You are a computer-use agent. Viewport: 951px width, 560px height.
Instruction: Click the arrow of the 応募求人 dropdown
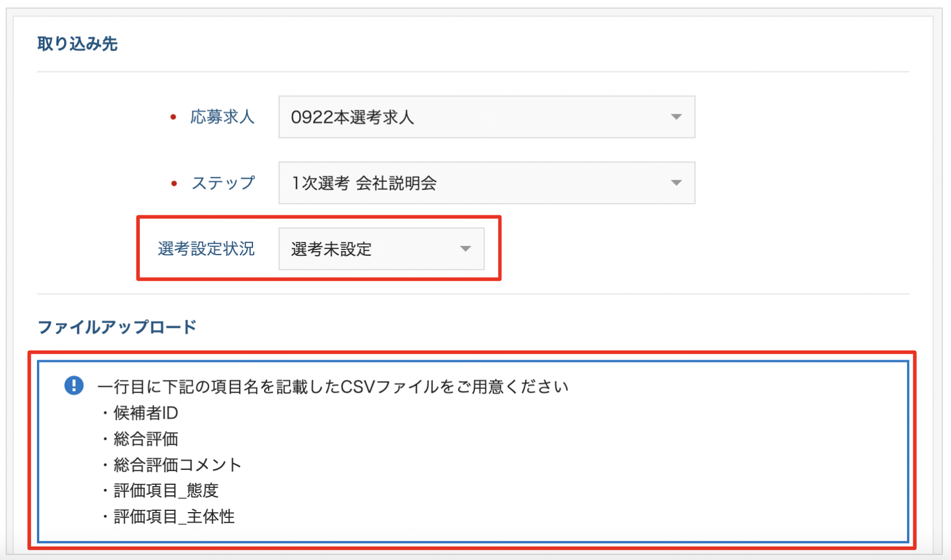point(676,117)
